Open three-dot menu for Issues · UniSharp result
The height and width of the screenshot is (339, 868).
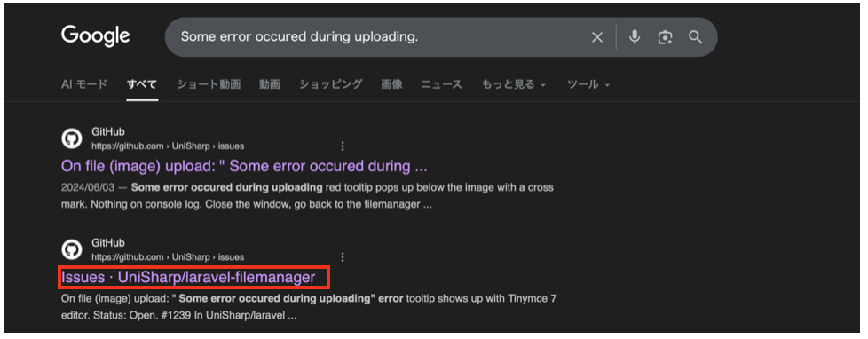343,257
